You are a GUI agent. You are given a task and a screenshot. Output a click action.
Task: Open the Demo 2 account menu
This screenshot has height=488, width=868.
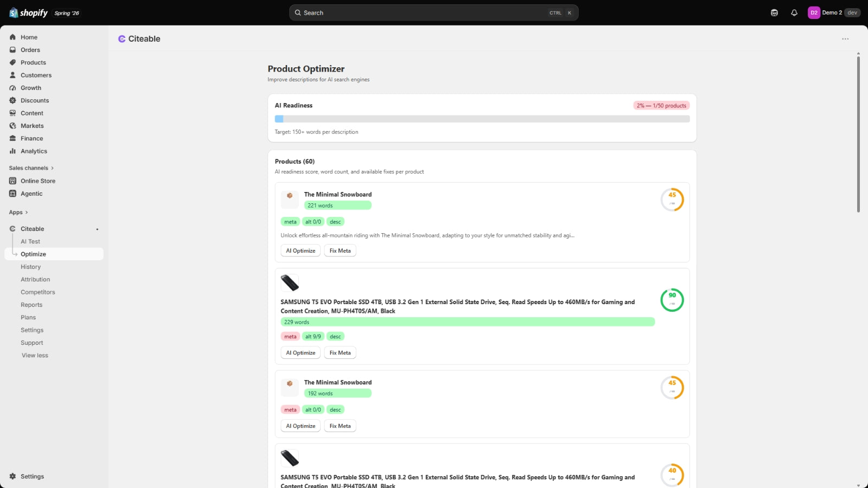pos(833,12)
